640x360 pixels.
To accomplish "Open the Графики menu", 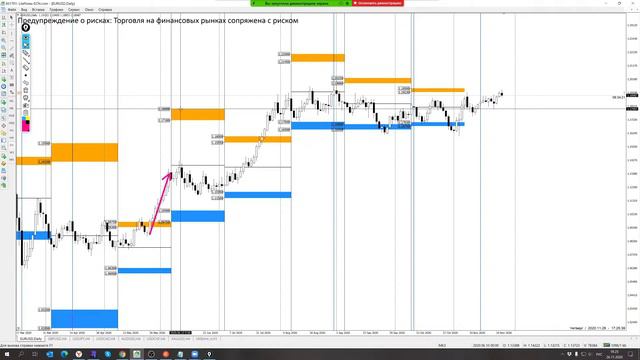I will tap(56, 9).
